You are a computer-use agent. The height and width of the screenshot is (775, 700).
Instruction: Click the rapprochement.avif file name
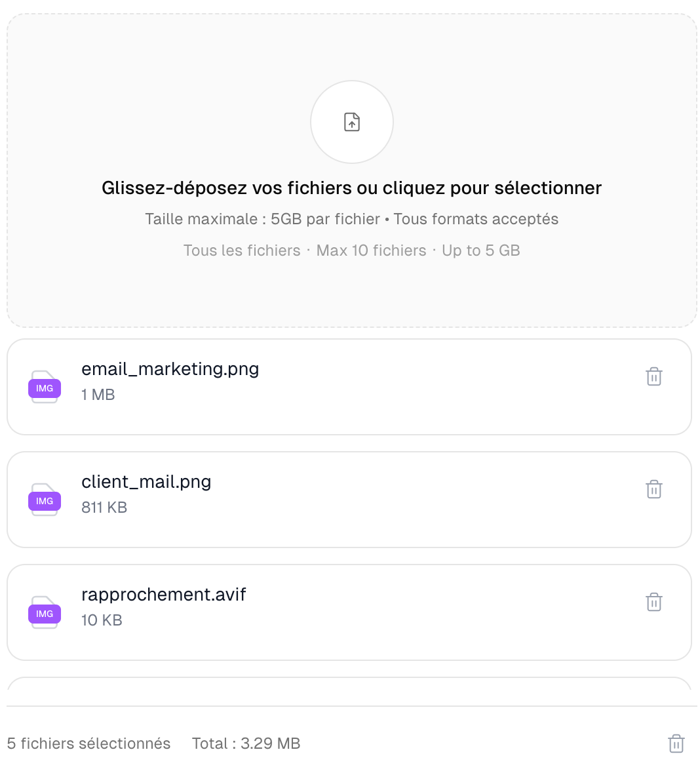coord(163,595)
